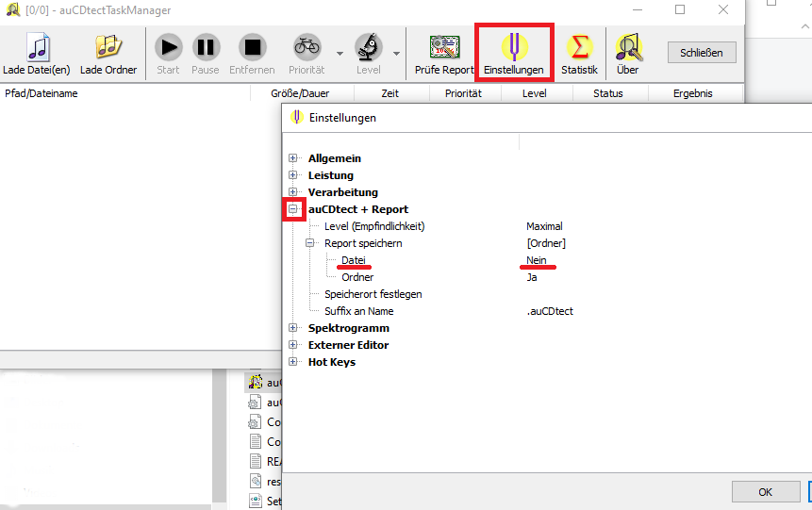Open Einstellungen tuning fork icon
The width and height of the screenshot is (812, 510).
point(514,47)
